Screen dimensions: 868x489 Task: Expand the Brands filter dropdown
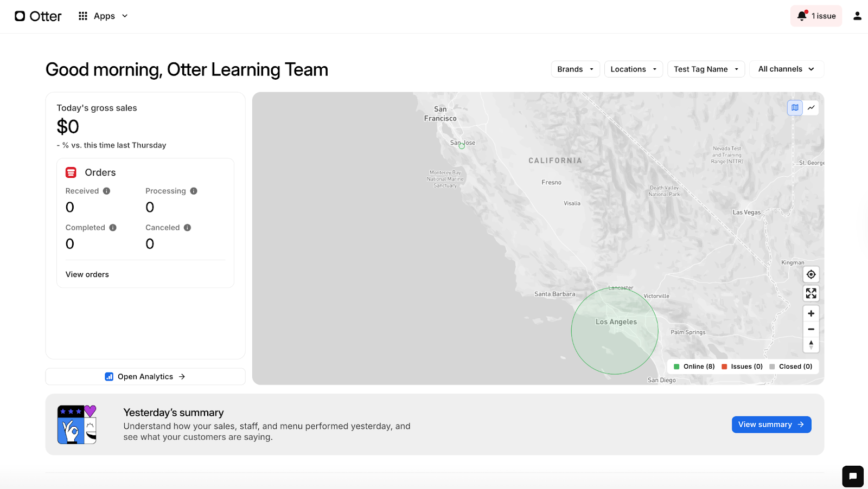pyautogui.click(x=576, y=69)
